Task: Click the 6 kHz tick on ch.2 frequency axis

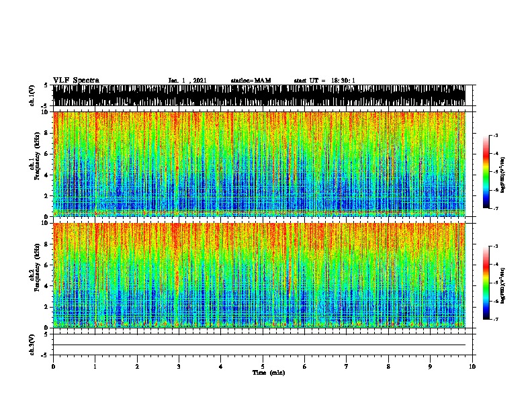Action: [47, 265]
